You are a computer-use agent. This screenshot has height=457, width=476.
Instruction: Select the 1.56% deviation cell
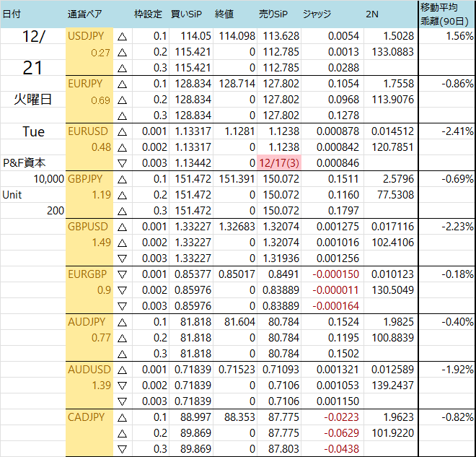point(459,36)
